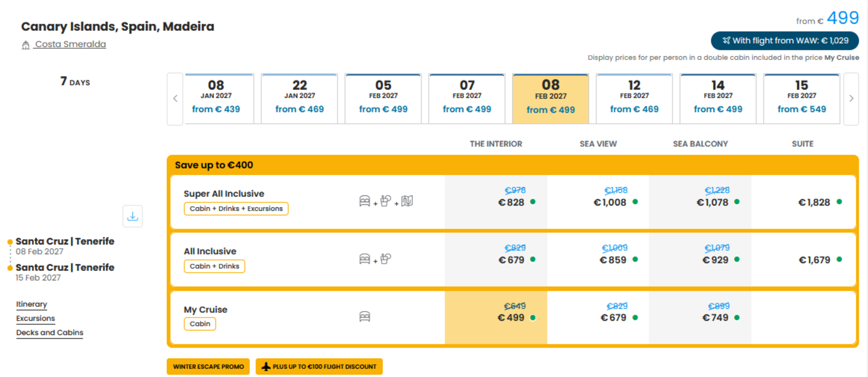868x377 pixels.
Task: Click the ship icon beside Costa Smeralda
Action: pyautogui.click(x=25, y=45)
